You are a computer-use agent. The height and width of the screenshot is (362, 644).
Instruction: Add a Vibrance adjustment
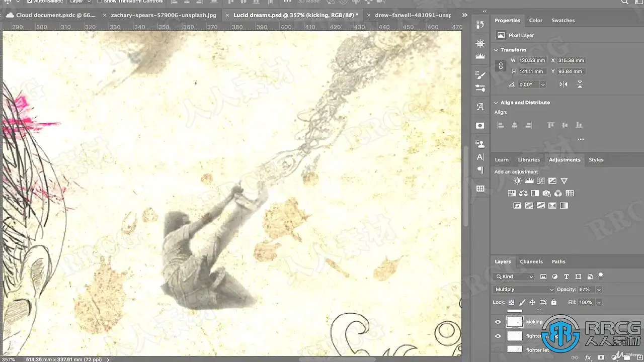click(x=564, y=181)
